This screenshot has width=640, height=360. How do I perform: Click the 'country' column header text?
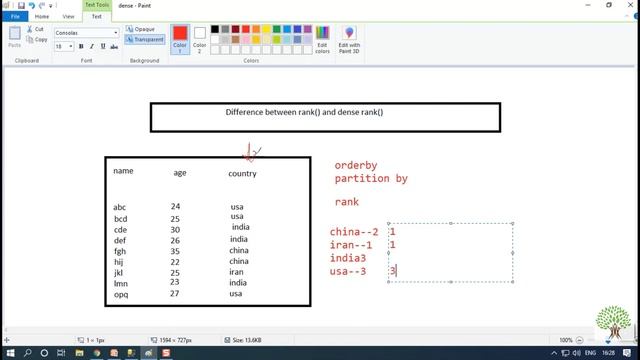[x=242, y=173]
